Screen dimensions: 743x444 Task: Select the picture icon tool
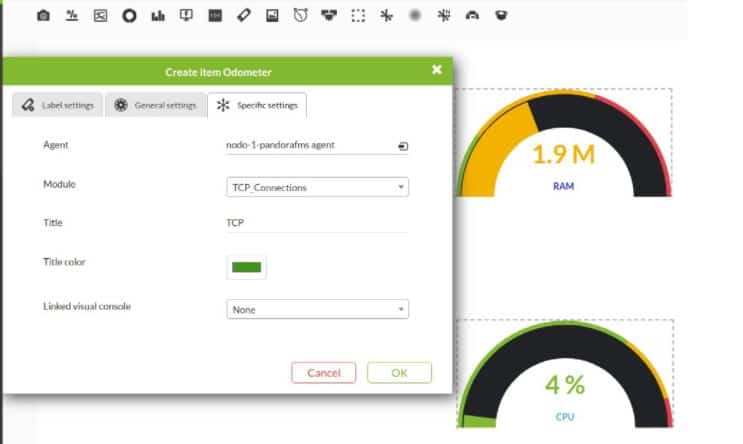[272, 16]
